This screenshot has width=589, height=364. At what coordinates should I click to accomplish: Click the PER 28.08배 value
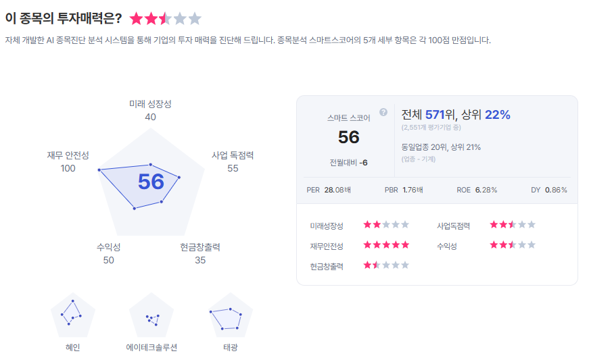337,190
